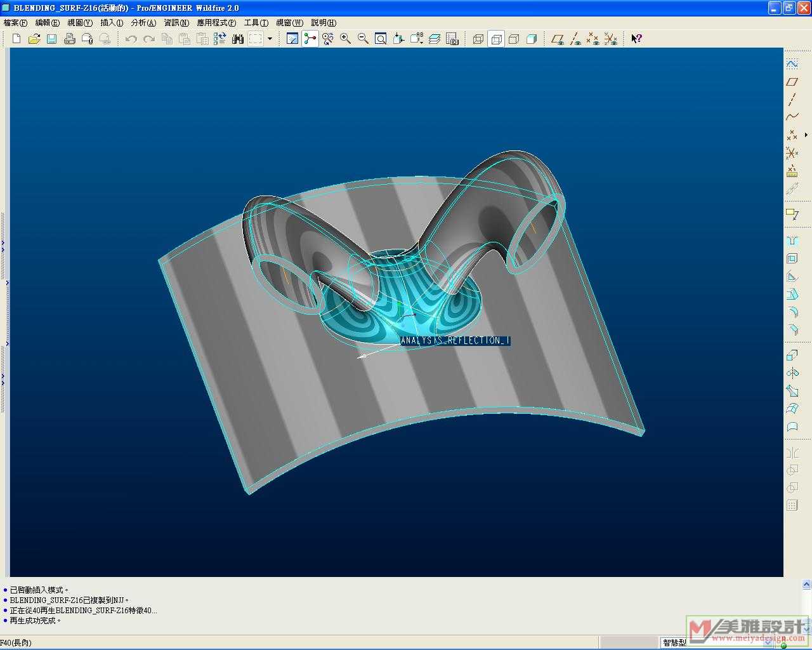Toggle the spin center display
Screen dimensions: 812x650
click(x=310, y=39)
